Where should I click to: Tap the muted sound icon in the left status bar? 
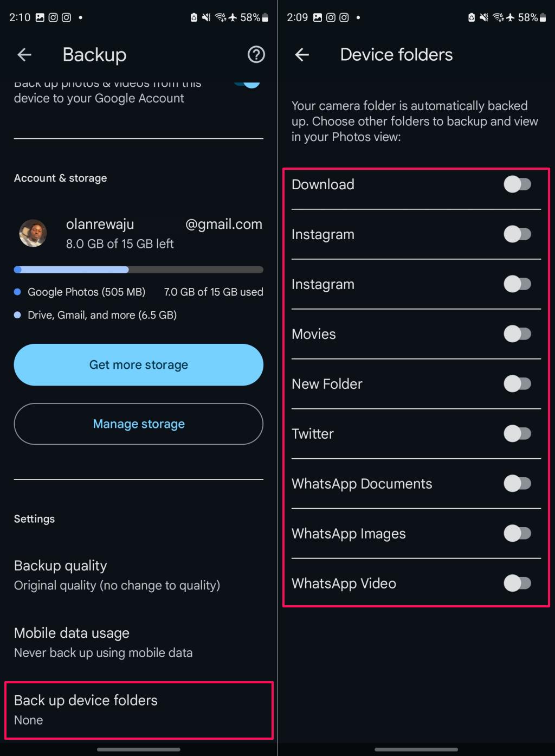pyautogui.click(x=206, y=17)
